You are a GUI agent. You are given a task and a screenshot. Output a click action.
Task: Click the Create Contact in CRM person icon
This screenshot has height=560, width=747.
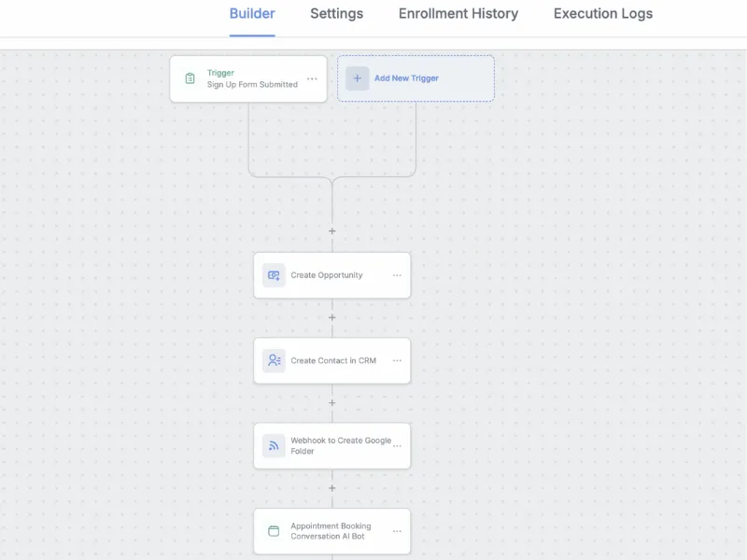(274, 360)
